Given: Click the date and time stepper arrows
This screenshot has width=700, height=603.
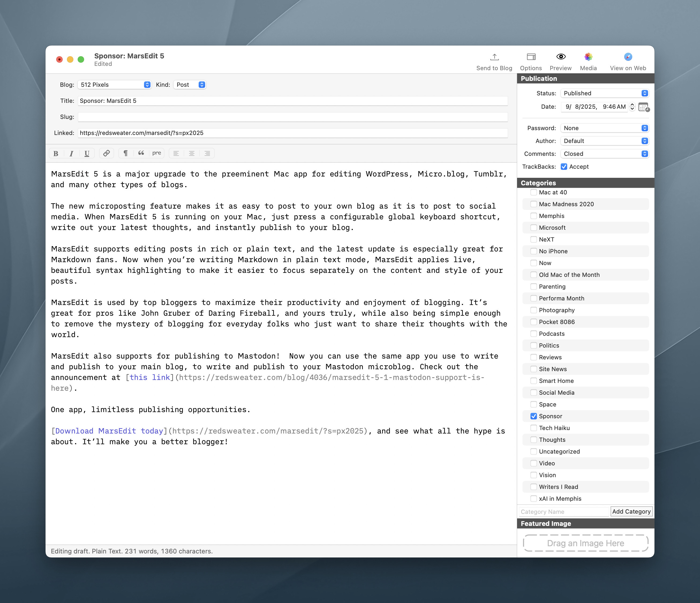Looking at the screenshot, I should click(633, 107).
